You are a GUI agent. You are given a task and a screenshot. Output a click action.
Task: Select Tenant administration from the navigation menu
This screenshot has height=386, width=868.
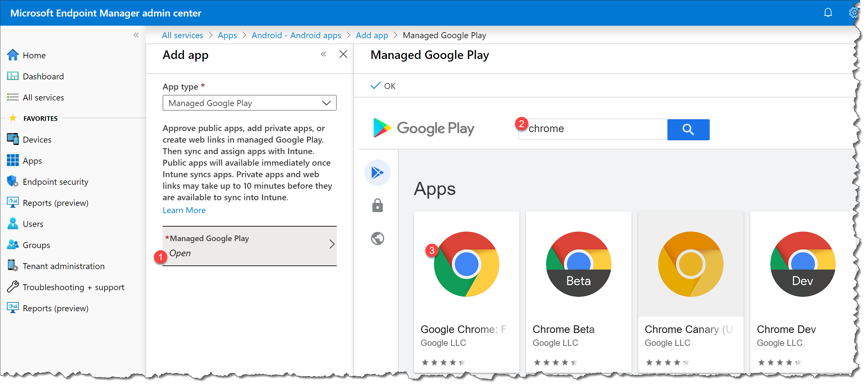(64, 266)
